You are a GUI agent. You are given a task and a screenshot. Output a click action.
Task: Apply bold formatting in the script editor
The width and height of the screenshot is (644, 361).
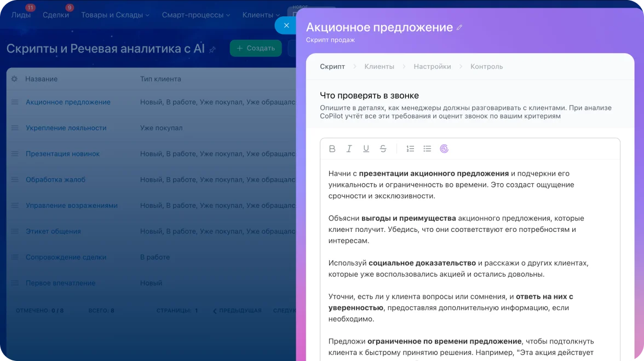pos(332,148)
